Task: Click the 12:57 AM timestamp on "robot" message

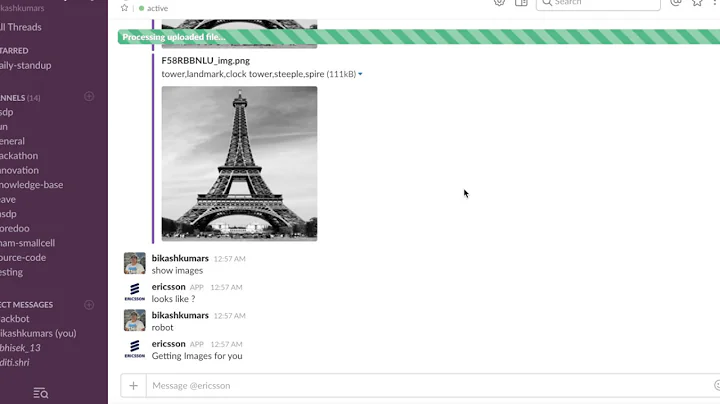Action: point(230,316)
